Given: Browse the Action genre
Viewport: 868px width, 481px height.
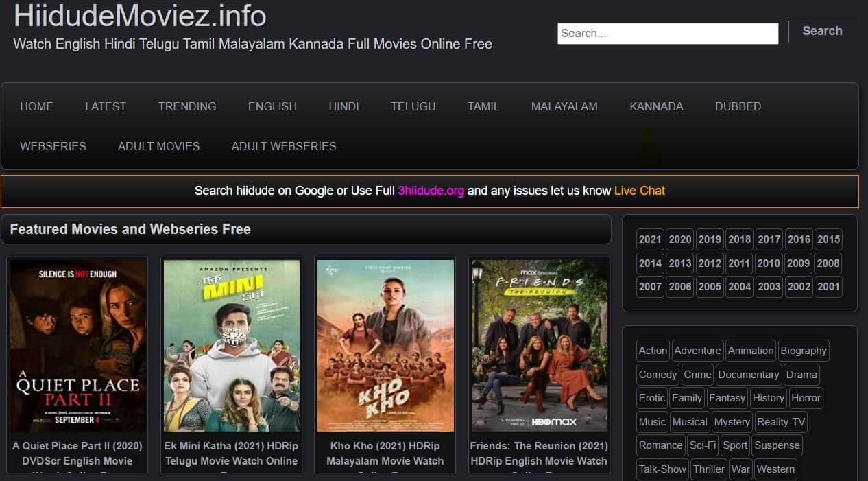Looking at the screenshot, I should pyautogui.click(x=653, y=351).
